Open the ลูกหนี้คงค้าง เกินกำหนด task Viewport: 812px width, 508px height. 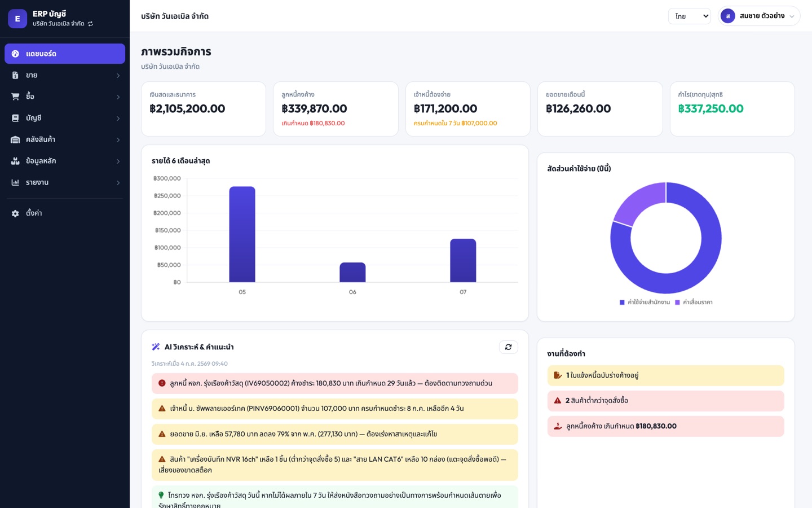pyautogui.click(x=666, y=426)
